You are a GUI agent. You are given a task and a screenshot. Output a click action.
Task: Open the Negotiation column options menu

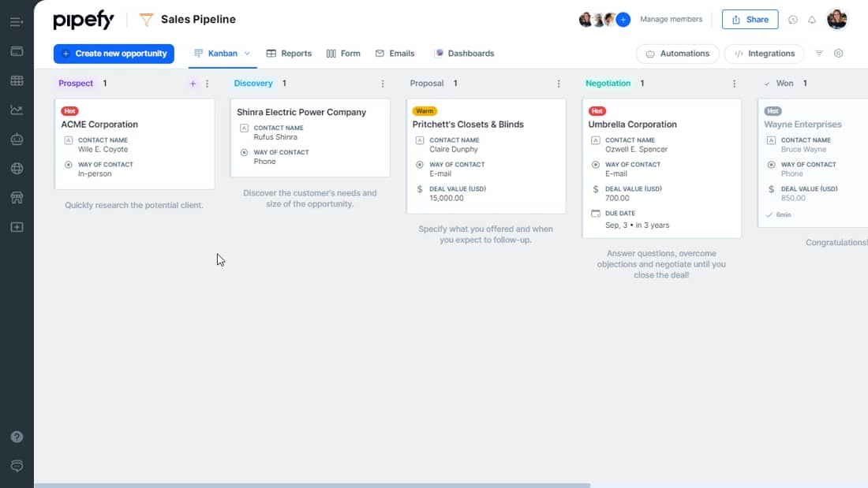734,84
